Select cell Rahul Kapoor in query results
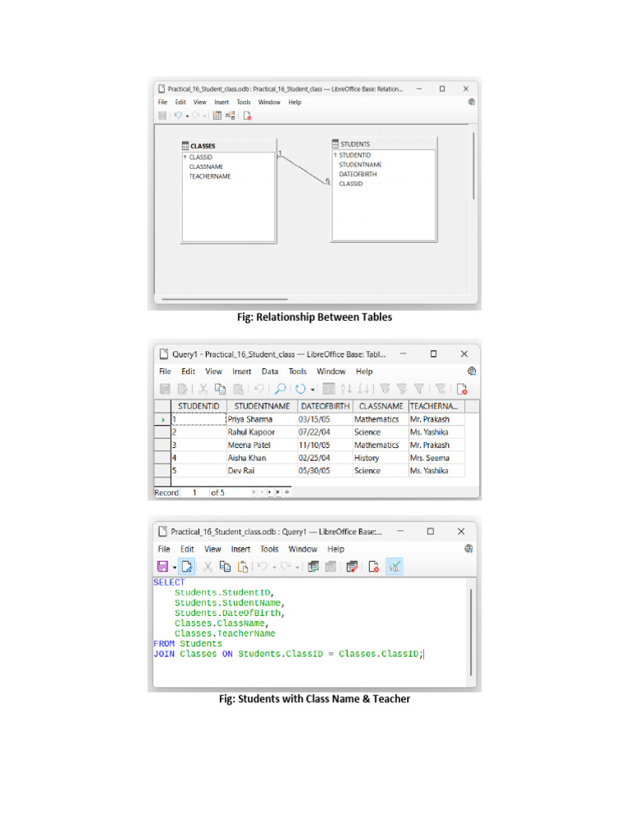The height and width of the screenshot is (840, 630). coord(262,431)
